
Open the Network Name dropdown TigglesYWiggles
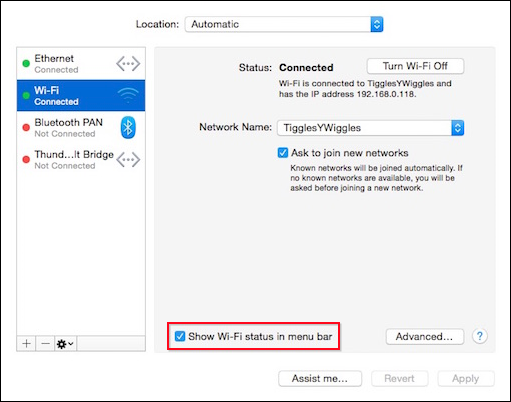click(x=370, y=128)
